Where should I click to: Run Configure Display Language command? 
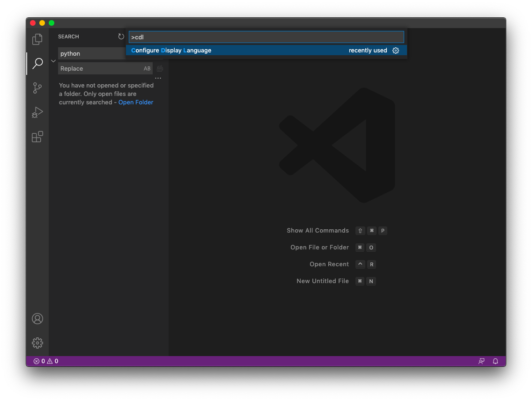(266, 51)
